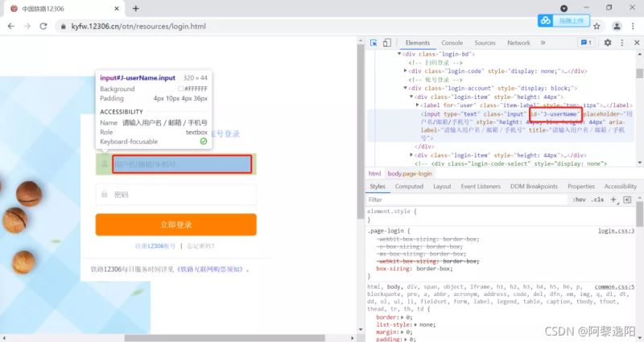Expand the login-code div node
Image resolution: width=644 pixels, height=342 pixels.
click(407, 71)
